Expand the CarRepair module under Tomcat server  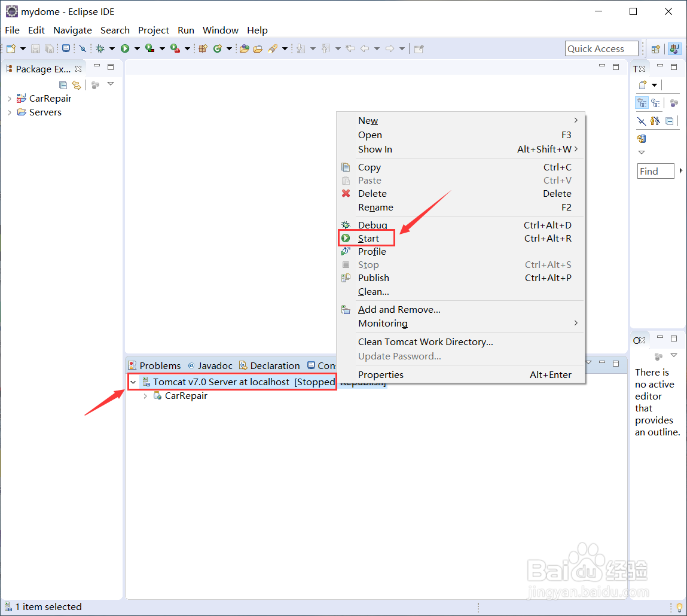tap(145, 396)
